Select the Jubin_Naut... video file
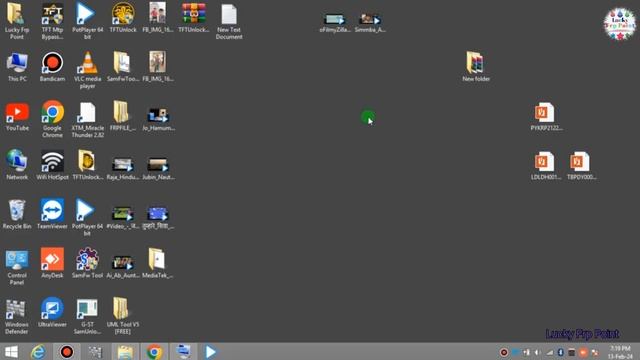This screenshot has width=640, height=360. tap(158, 168)
